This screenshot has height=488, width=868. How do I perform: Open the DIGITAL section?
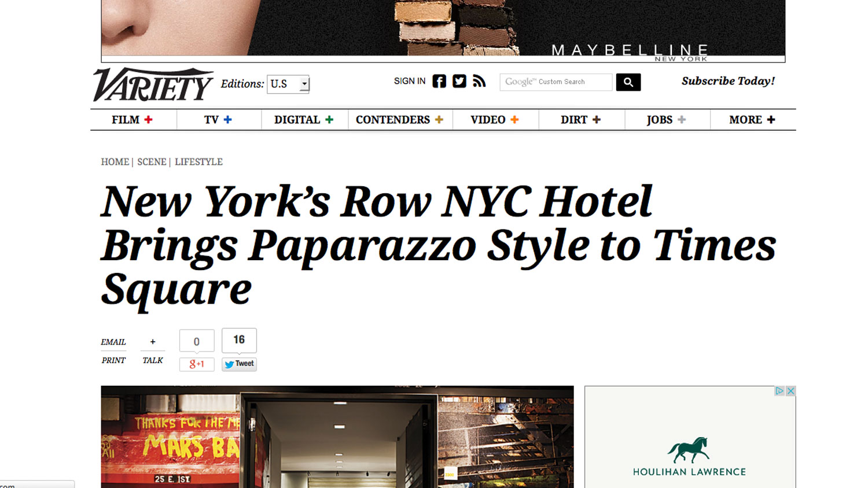coord(297,120)
